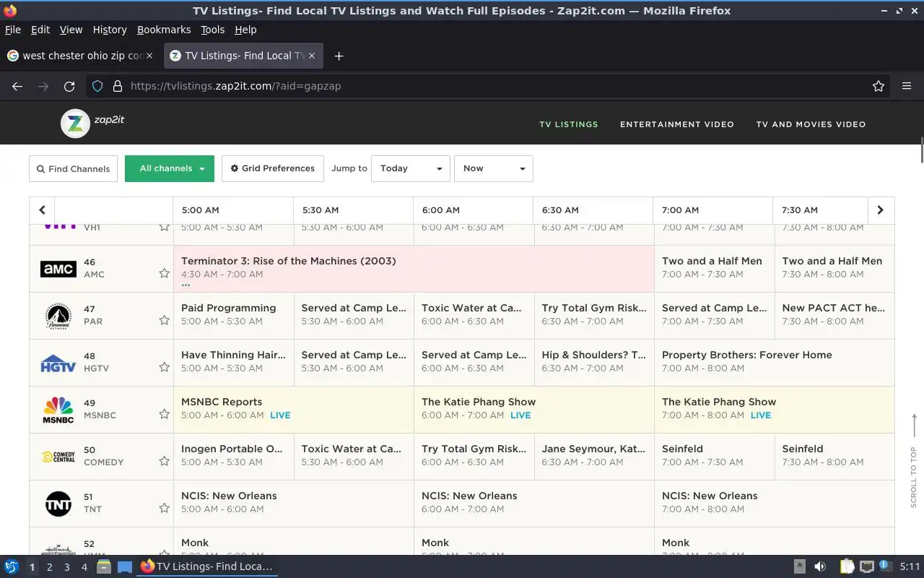Click Find Channels button
This screenshot has width=924, height=578.
(x=74, y=169)
